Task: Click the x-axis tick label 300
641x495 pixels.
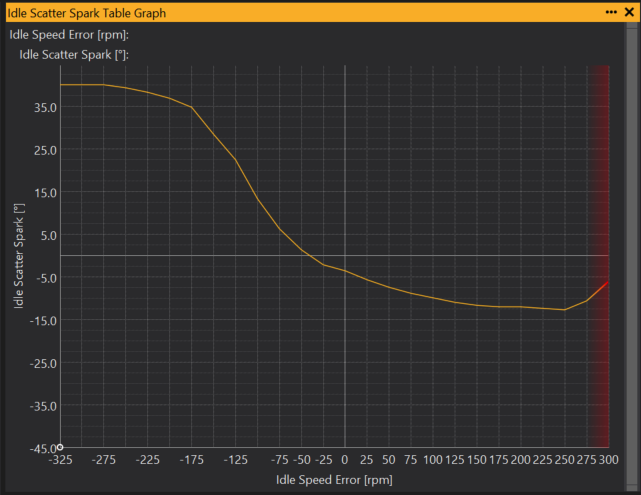Action: pos(609,460)
